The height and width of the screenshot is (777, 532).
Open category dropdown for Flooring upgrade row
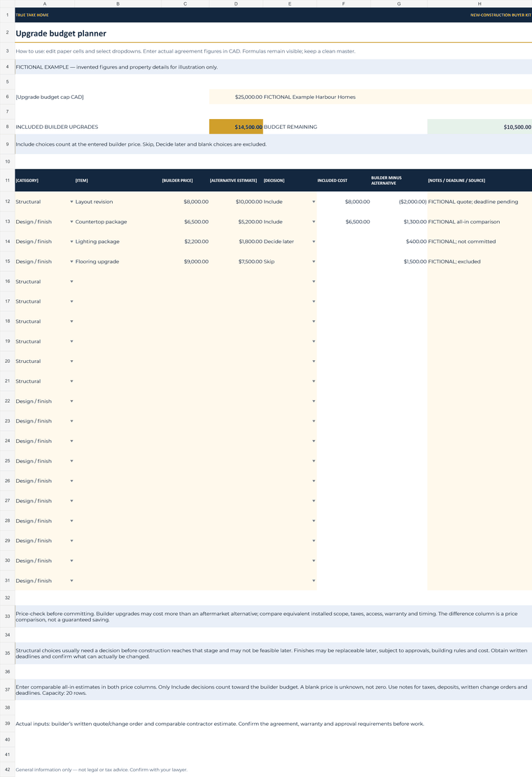click(x=71, y=261)
